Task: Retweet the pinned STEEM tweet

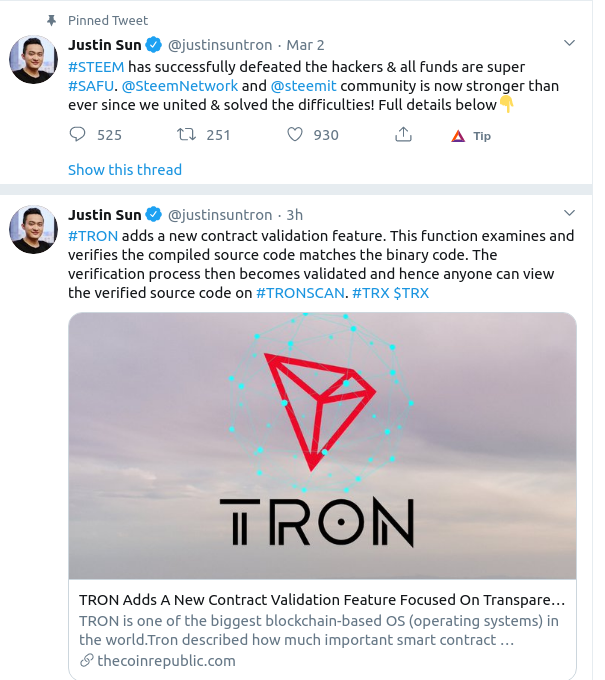Action: click(x=186, y=135)
